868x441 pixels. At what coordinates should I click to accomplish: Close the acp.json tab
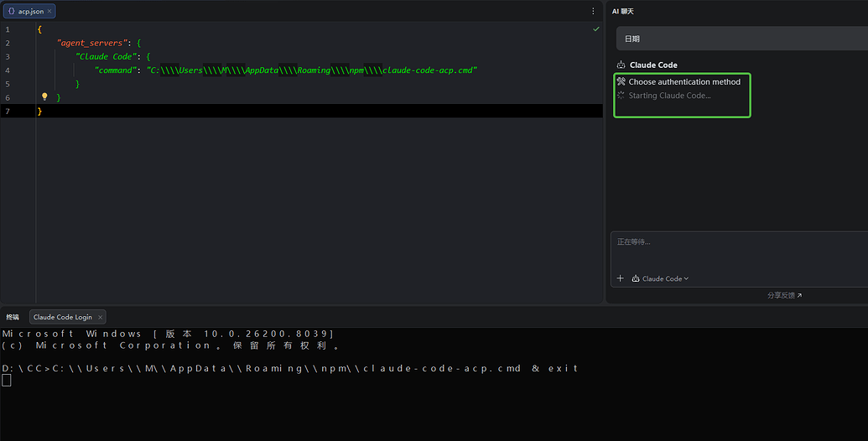(x=49, y=11)
